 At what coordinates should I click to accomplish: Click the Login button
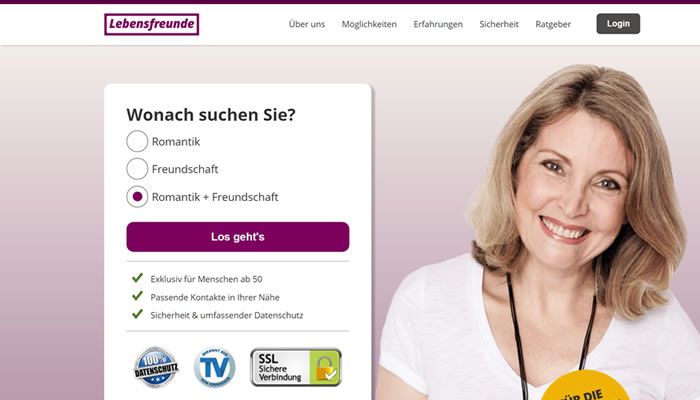point(618,24)
